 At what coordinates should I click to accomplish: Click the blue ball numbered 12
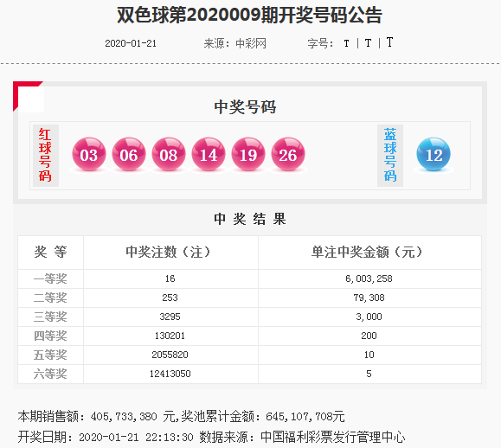434,154
